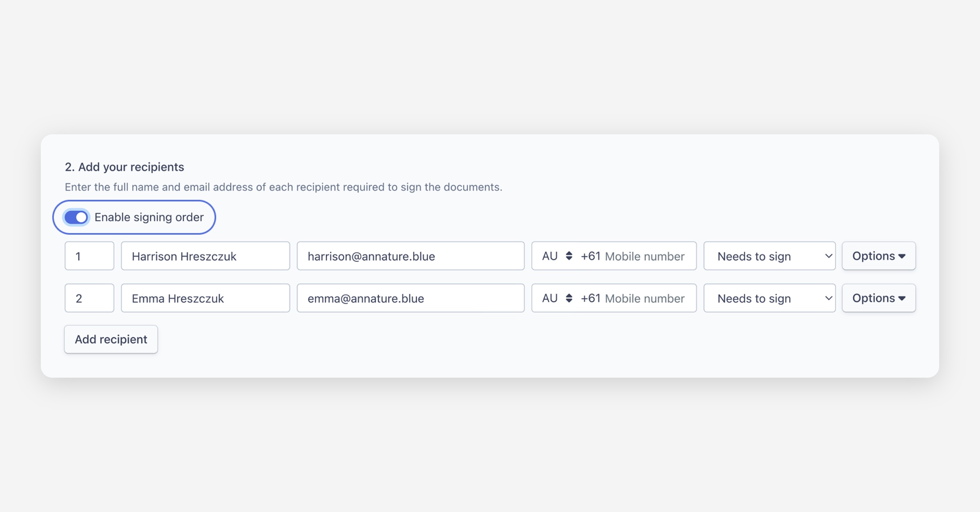Image resolution: width=980 pixels, height=512 pixels.
Task: Click the caret on Harrison's Options button
Action: (902, 256)
